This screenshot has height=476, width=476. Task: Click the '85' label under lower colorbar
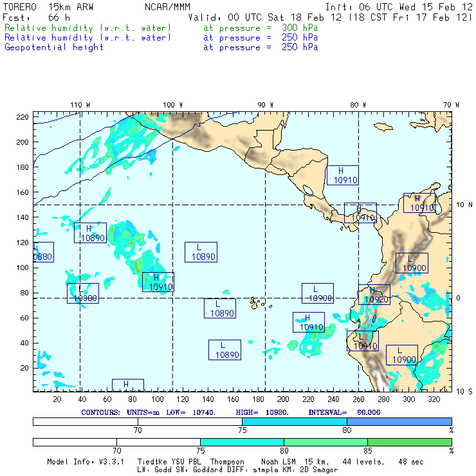pyautogui.click(x=368, y=450)
